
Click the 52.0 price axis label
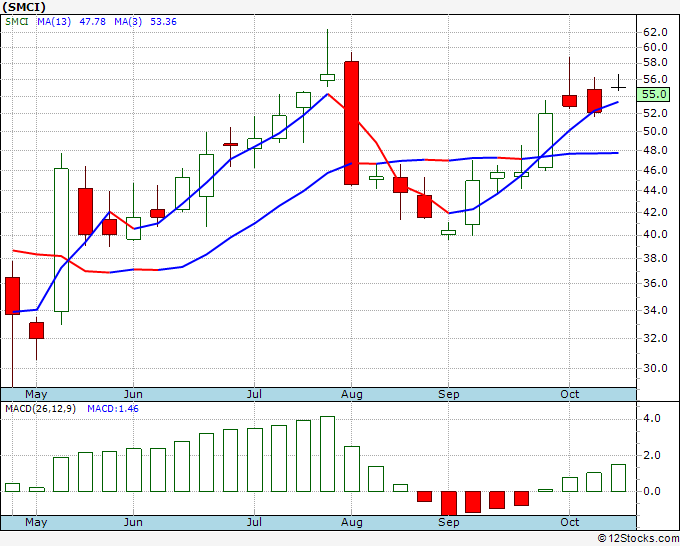coord(655,113)
